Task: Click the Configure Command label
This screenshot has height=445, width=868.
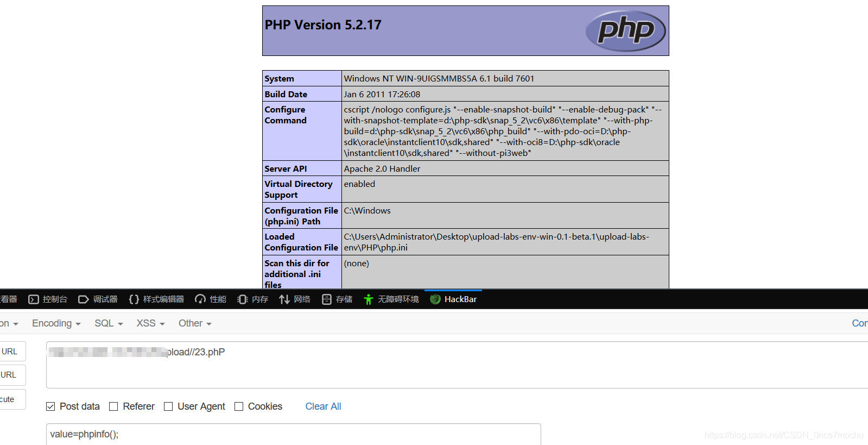Action: click(x=286, y=115)
